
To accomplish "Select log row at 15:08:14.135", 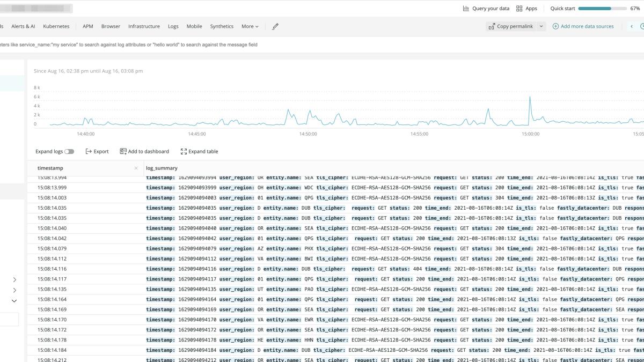I will click(335, 290).
